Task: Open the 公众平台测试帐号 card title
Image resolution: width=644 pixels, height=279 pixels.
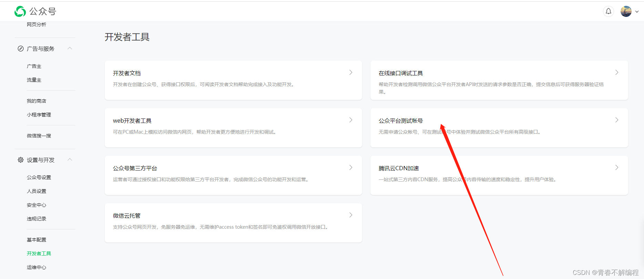Action: coord(401,121)
